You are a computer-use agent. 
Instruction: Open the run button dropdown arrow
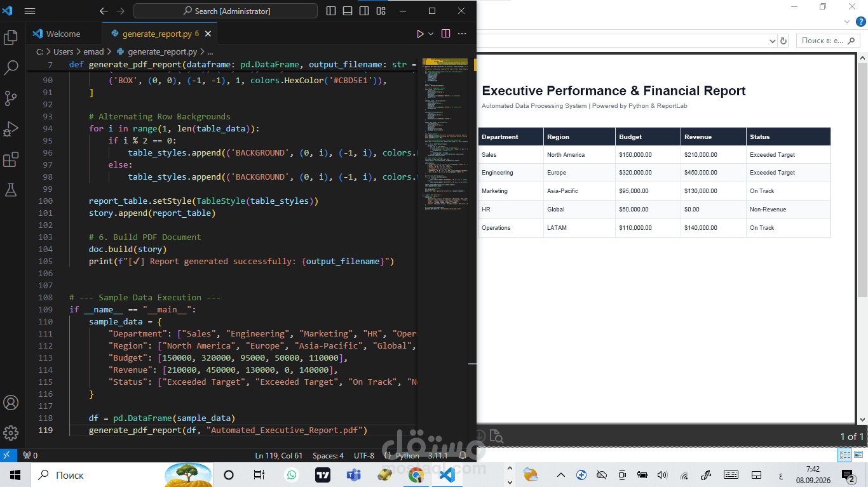point(431,34)
